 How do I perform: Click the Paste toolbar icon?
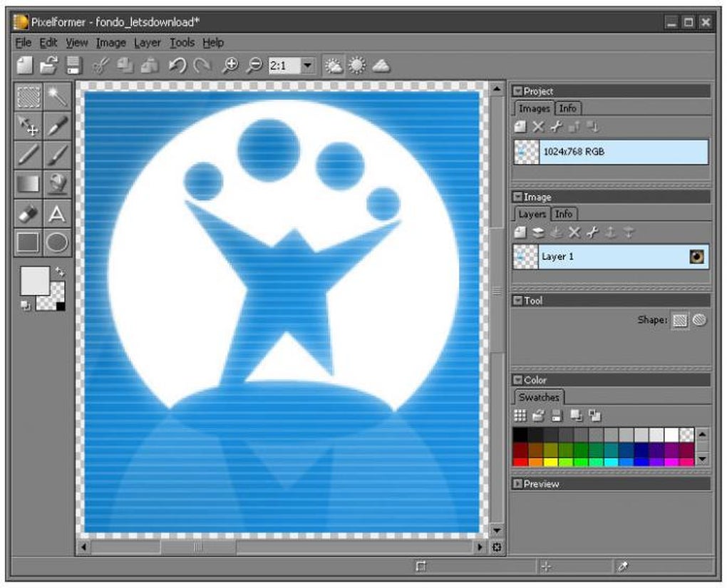[x=149, y=66]
